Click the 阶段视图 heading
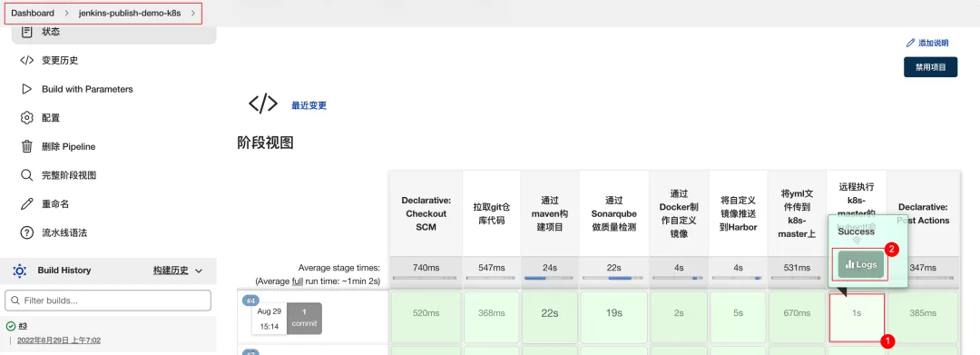The width and height of the screenshot is (980, 355). tap(266, 143)
